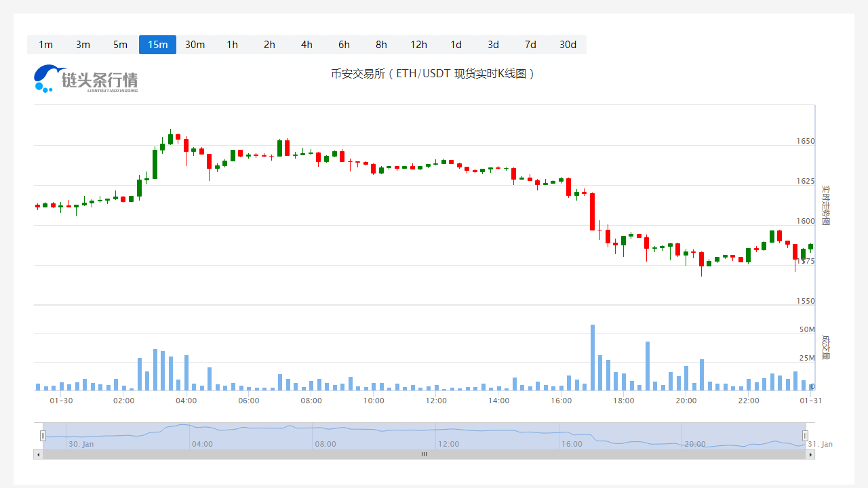Choose the 7d timeframe
The image size is (868, 488).
point(530,45)
